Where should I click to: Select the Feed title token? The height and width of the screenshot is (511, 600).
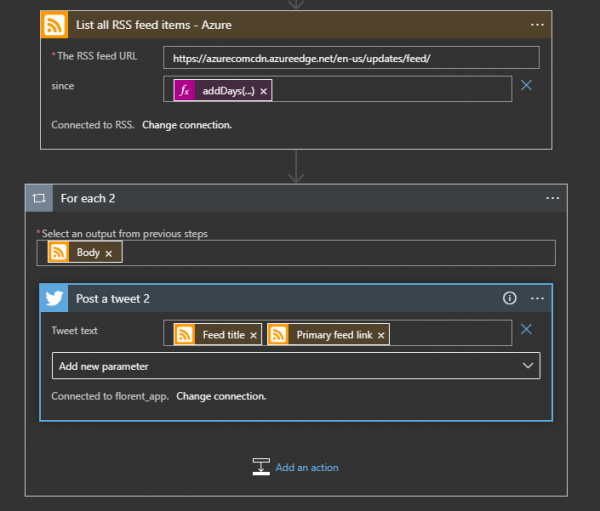[217, 335]
